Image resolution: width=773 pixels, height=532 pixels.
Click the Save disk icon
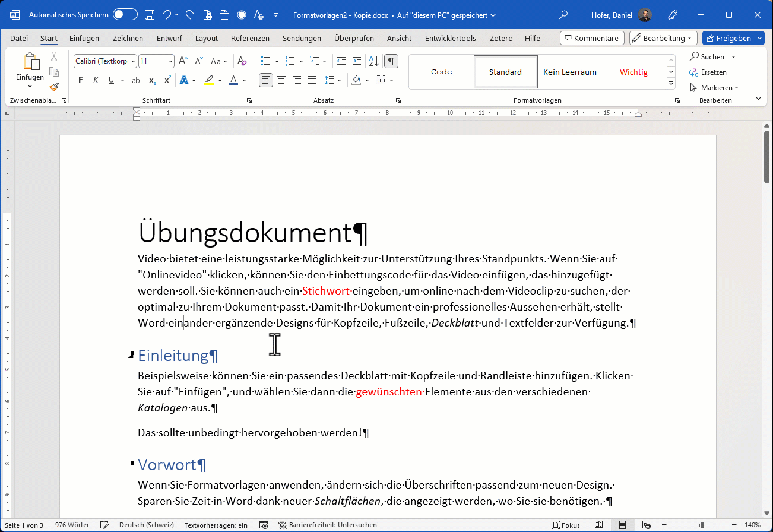point(150,15)
